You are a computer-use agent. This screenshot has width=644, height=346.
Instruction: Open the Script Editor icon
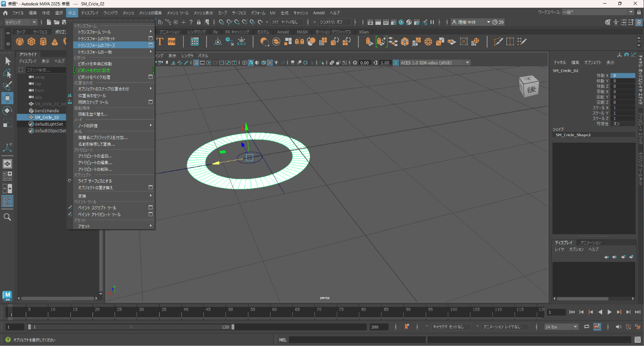[x=638, y=340]
